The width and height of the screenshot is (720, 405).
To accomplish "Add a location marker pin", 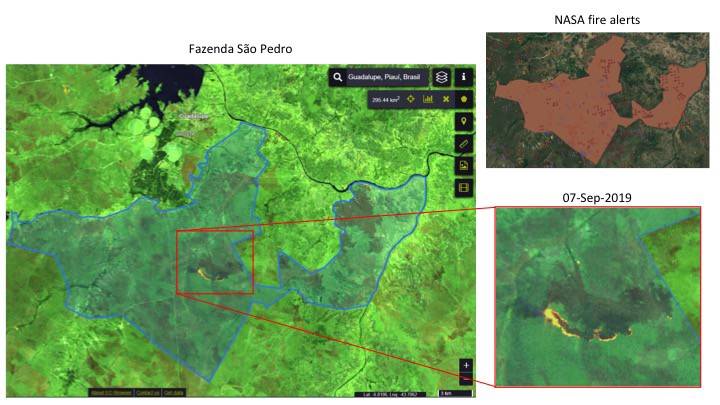I will 464,121.
